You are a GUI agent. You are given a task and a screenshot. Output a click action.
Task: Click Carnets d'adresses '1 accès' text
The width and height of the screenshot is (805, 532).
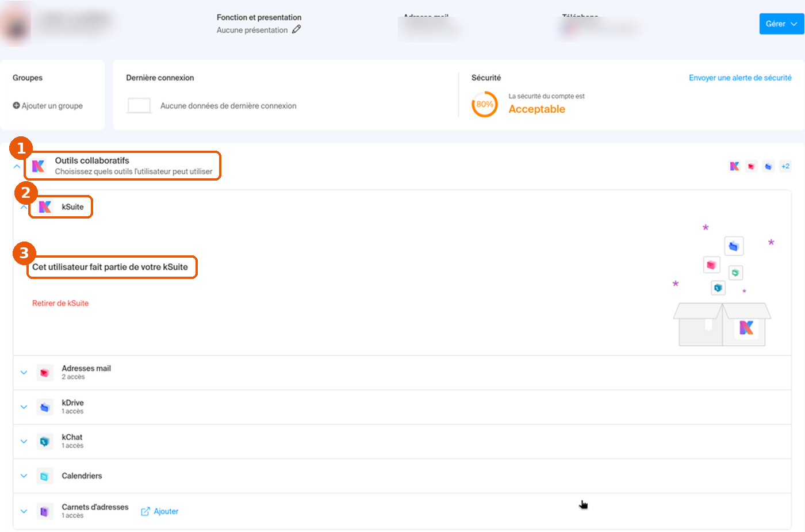point(72,516)
